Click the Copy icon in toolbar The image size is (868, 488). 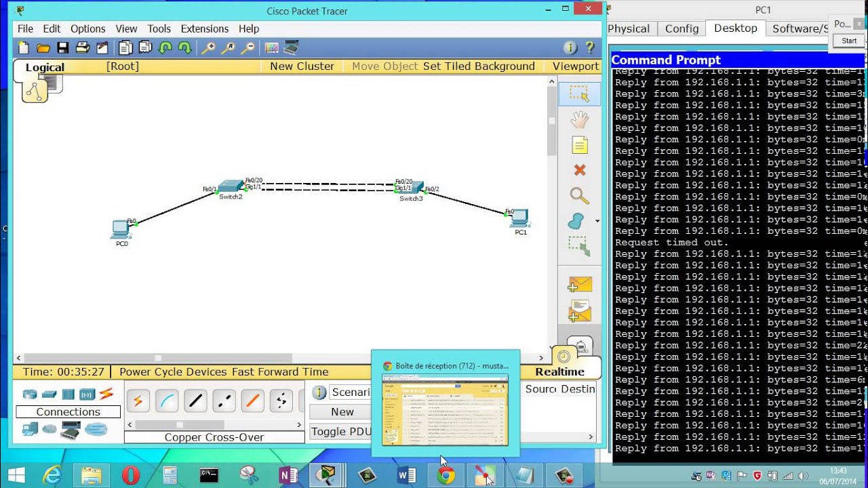[x=125, y=47]
